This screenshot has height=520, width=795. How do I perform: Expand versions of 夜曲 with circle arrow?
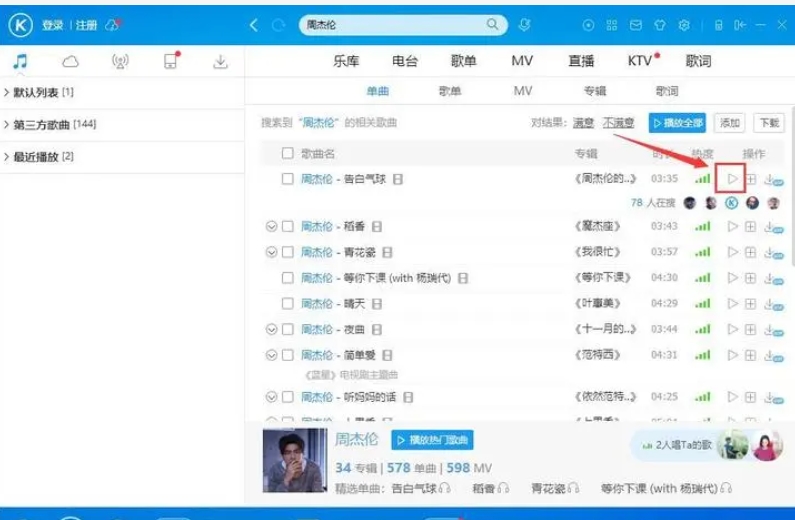click(x=271, y=329)
